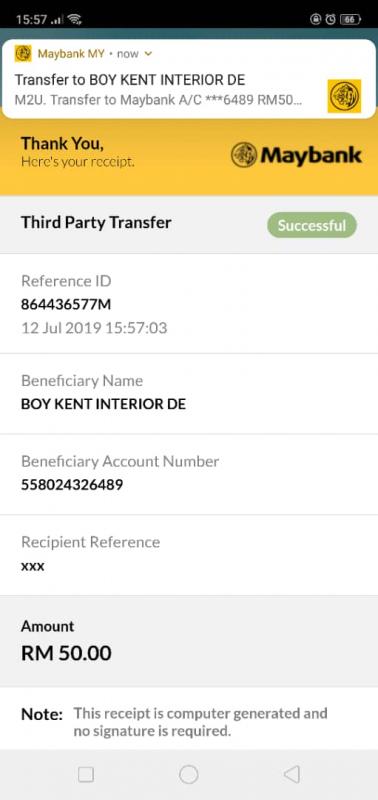Tap the Wi-Fi status icon
This screenshot has height=800, width=378.
point(74,19)
